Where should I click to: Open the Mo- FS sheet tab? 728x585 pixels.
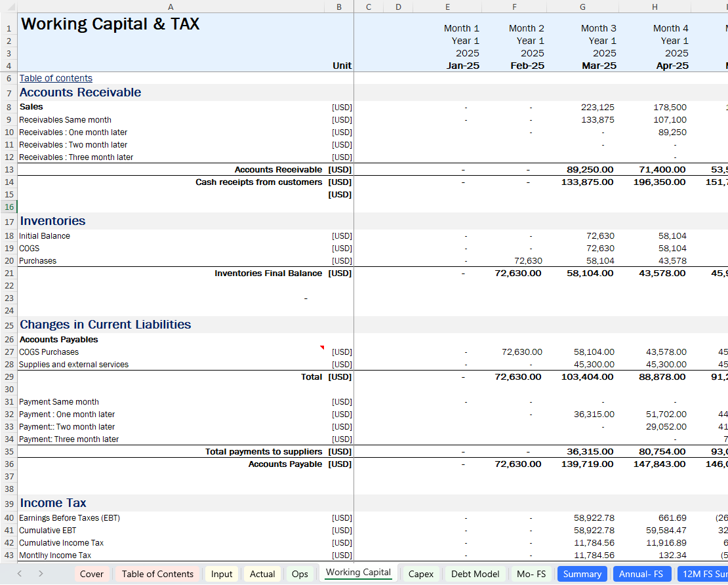(531, 574)
